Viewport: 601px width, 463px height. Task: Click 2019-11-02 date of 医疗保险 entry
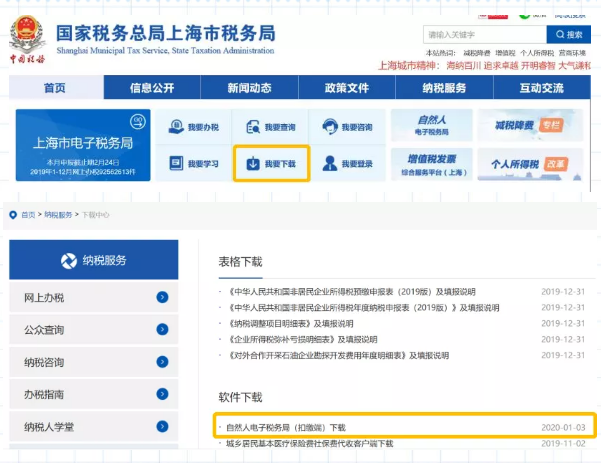[563, 443]
